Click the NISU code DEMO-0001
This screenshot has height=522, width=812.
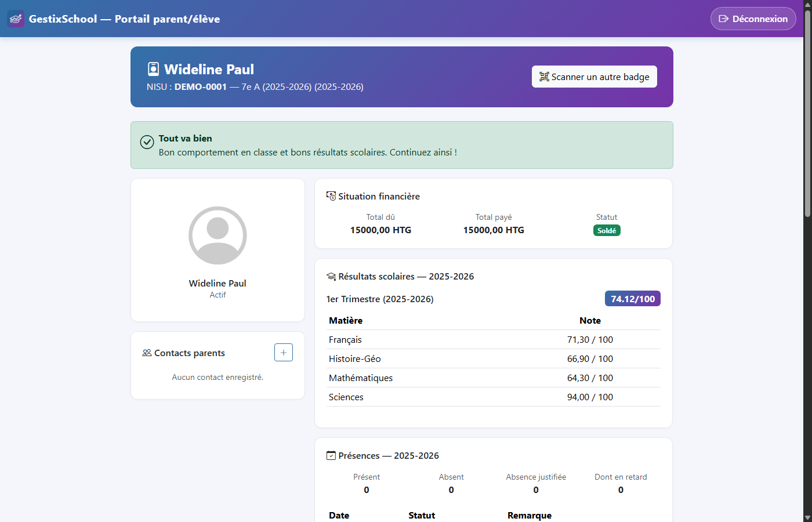pos(201,87)
